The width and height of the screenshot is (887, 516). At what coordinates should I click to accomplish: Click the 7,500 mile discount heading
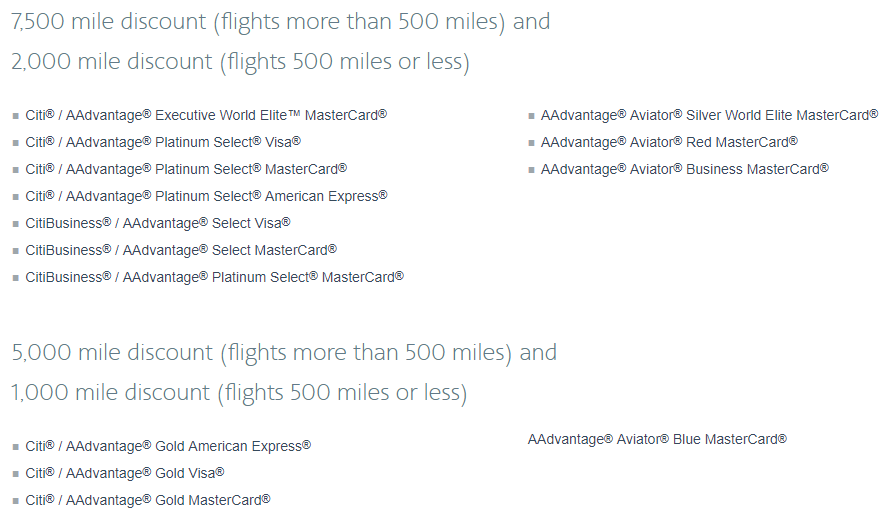pyautogui.click(x=281, y=22)
